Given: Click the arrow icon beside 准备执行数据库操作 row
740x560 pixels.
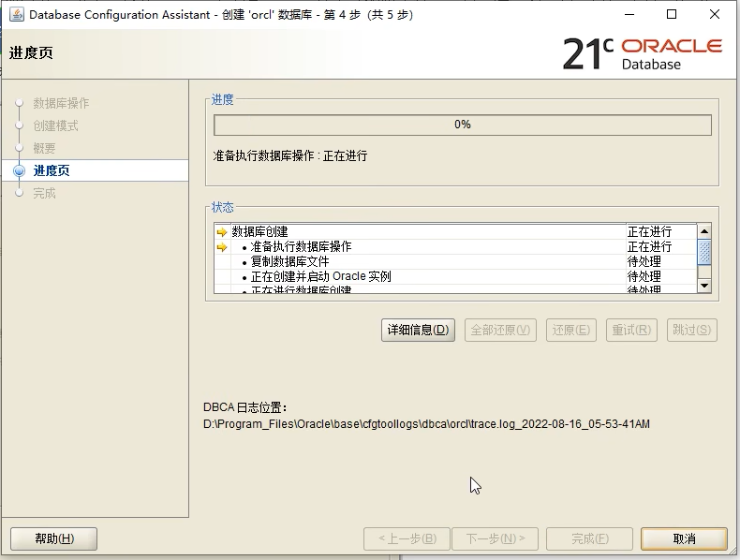Looking at the screenshot, I should pos(222,246).
